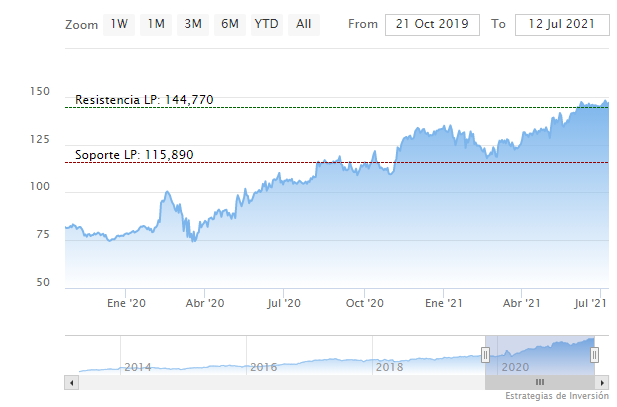Click the Resistencia LP 144,770 label
617x407 pixels.
pyautogui.click(x=144, y=100)
